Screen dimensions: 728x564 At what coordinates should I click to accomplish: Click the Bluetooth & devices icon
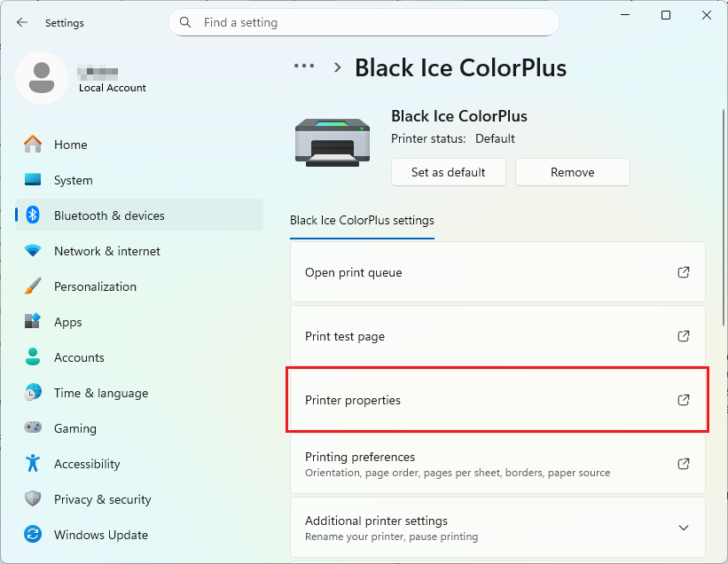pos(33,215)
